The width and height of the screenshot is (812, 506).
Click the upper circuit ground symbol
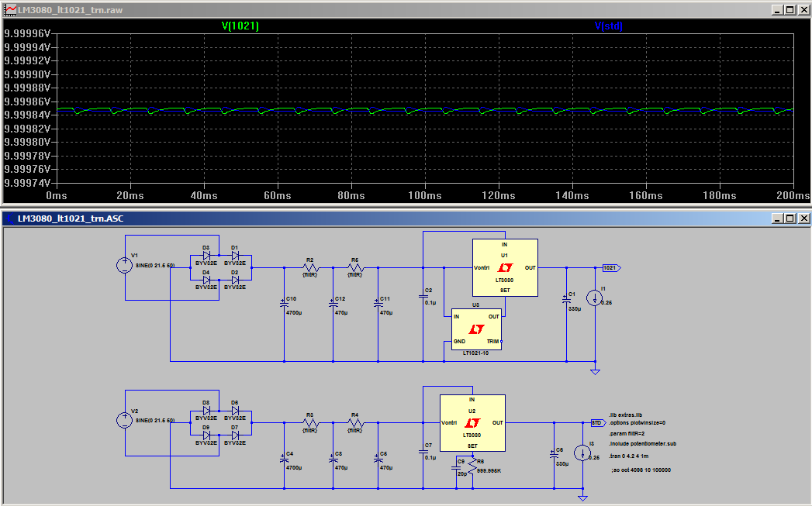coord(595,371)
